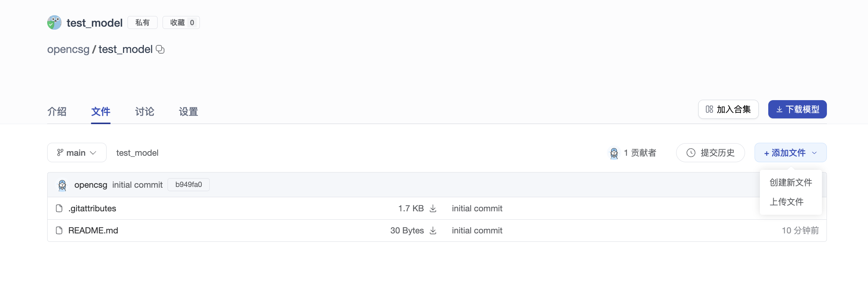This screenshot has width=868, height=281.
Task: Copy the opencsg/test_model repository path icon
Action: tap(160, 49)
